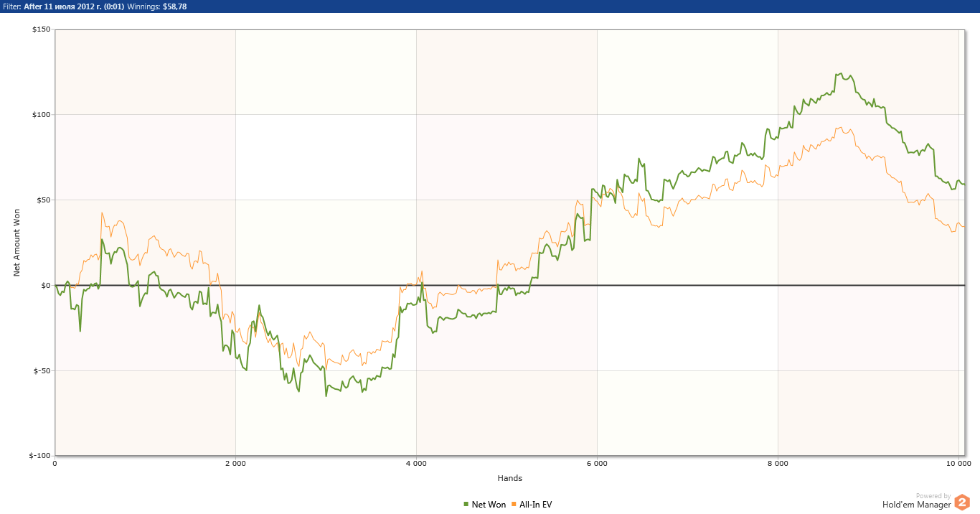Select the filter date 'After 11 июля 2012'
Screen dimensions: 980x514
tap(67, 6)
